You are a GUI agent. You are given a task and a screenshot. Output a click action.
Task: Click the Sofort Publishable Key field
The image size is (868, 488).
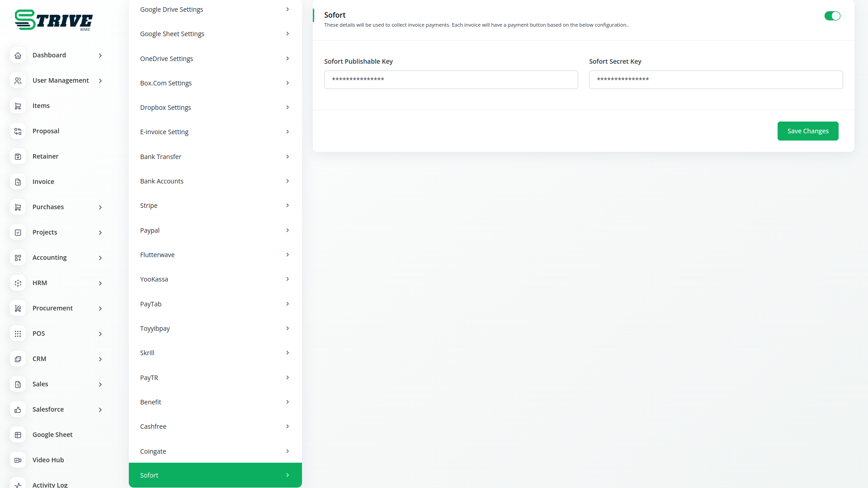[451, 80]
